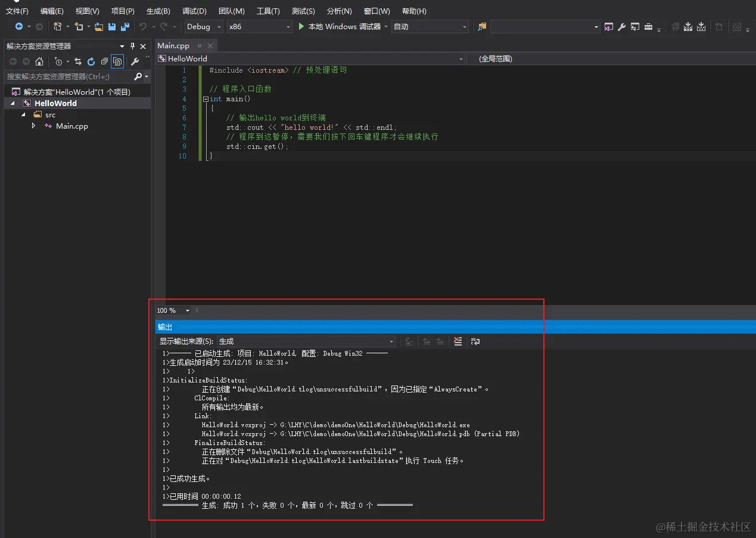Click the find in files icon

click(x=483, y=27)
